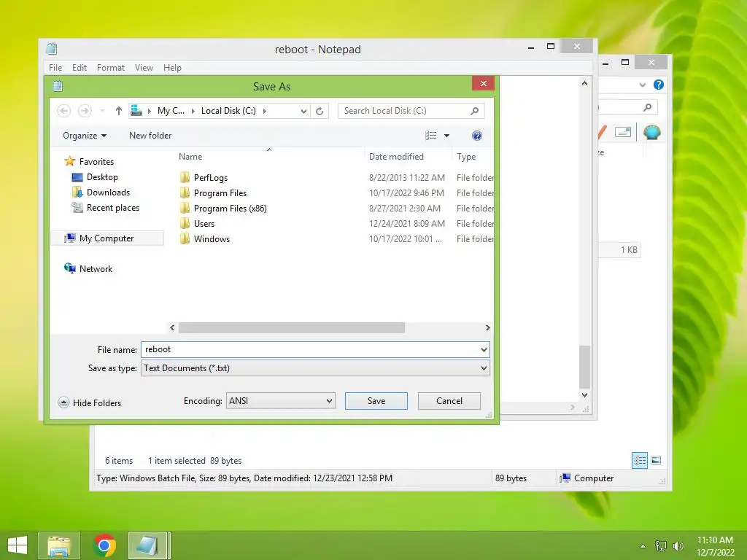The height and width of the screenshot is (560, 747).
Task: Sort by the Date modified column
Action: click(x=396, y=157)
